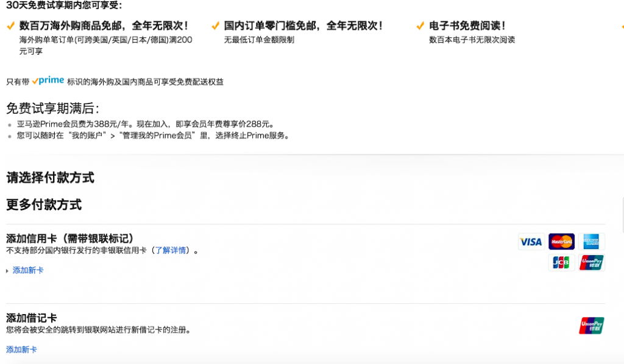Open the 了解详情 link
The width and height of the screenshot is (624, 364).
point(171,250)
